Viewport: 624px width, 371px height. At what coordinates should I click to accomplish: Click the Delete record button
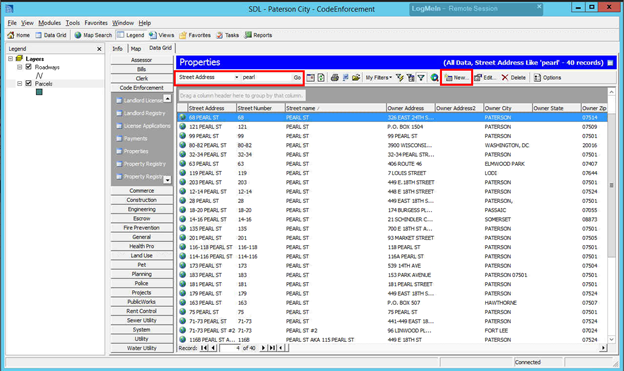click(514, 78)
